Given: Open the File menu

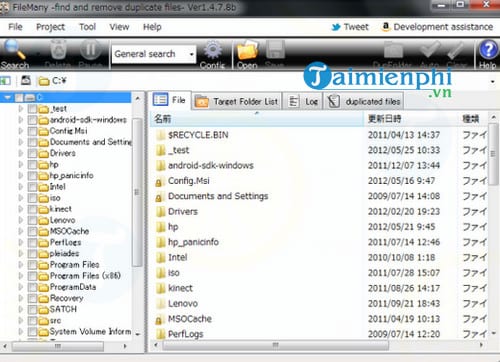Looking at the screenshot, I should [x=15, y=27].
